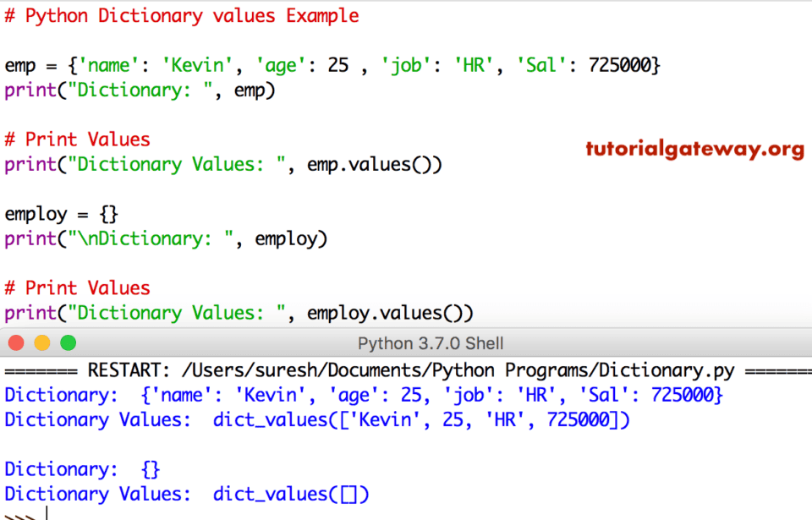Click the emp dictionary definition line
Image resolution: width=812 pixels, height=520 pixels.
tap(330, 64)
